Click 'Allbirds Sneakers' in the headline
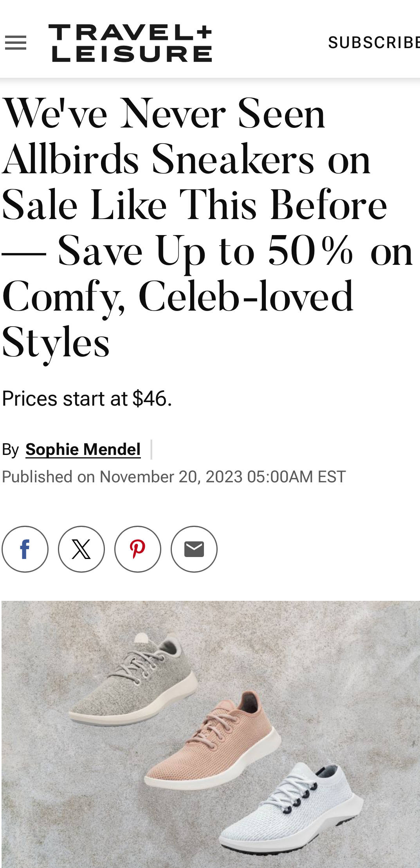420x868 pixels. pyautogui.click(x=158, y=159)
